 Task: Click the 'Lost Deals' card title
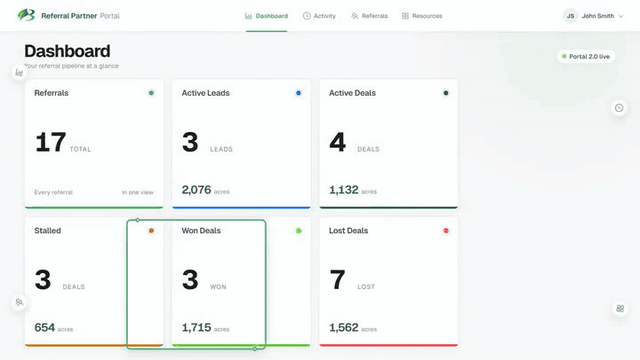[349, 231]
